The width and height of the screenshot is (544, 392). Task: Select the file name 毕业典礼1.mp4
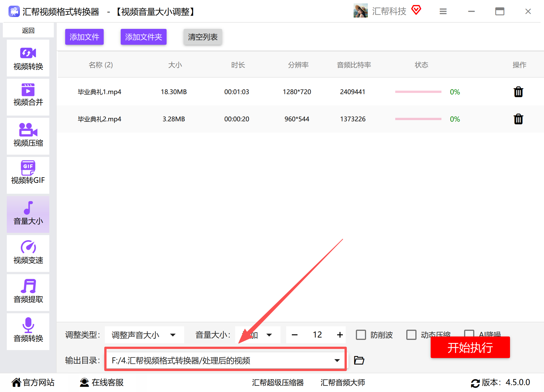point(99,92)
